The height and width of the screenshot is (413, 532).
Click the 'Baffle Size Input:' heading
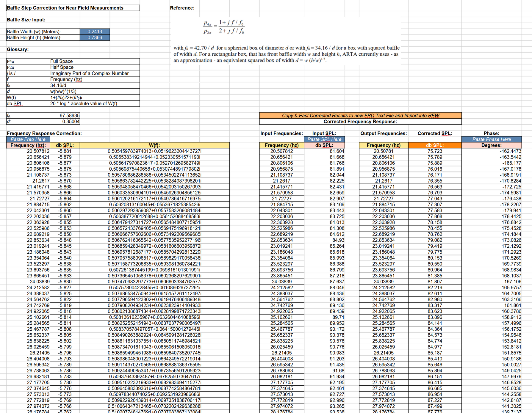[x=26, y=20]
